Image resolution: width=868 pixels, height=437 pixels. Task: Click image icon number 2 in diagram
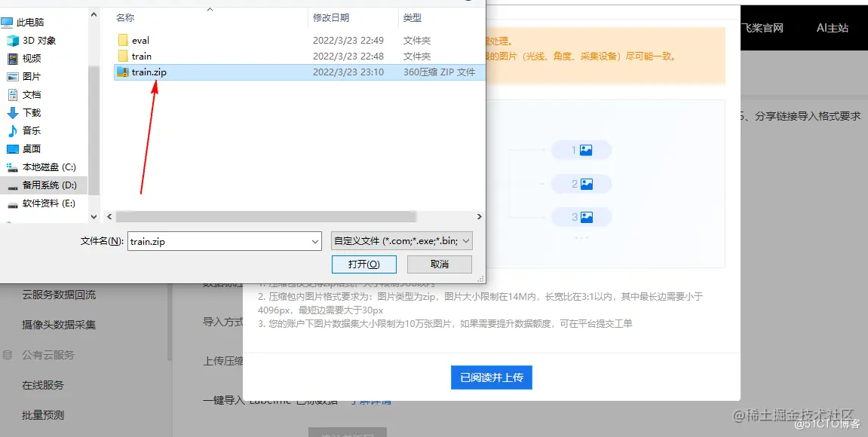pos(586,184)
